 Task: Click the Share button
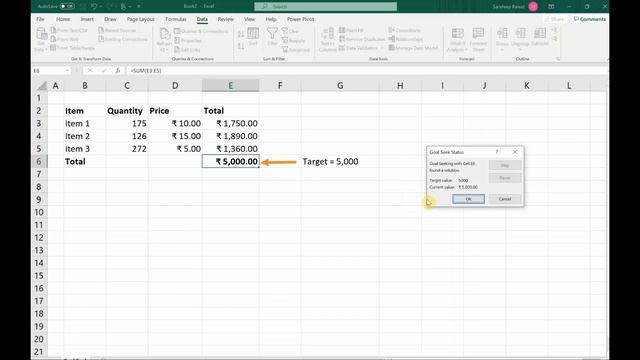coord(554,19)
